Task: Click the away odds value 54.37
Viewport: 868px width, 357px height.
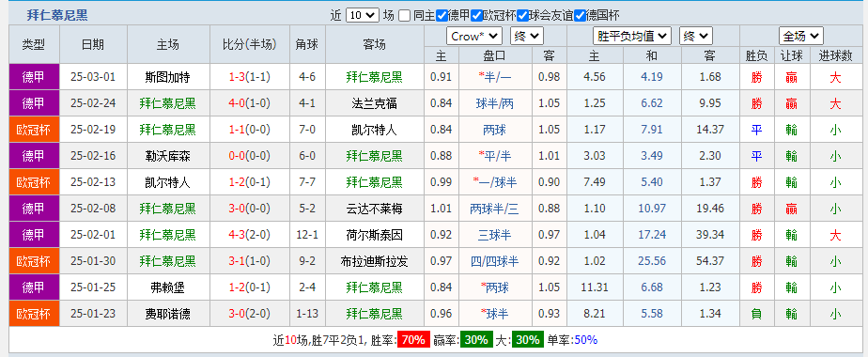Action: pyautogui.click(x=710, y=261)
